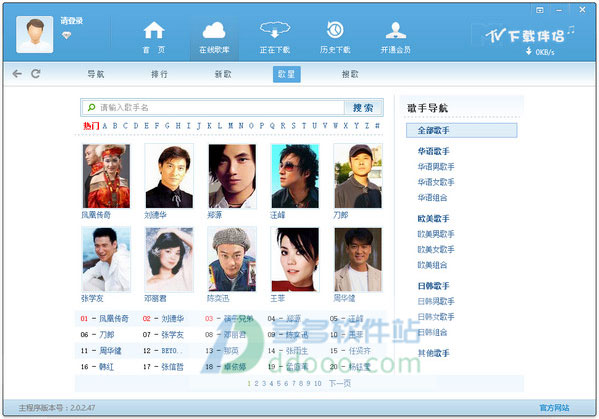Open the 欧美组合 category

[x=432, y=265]
